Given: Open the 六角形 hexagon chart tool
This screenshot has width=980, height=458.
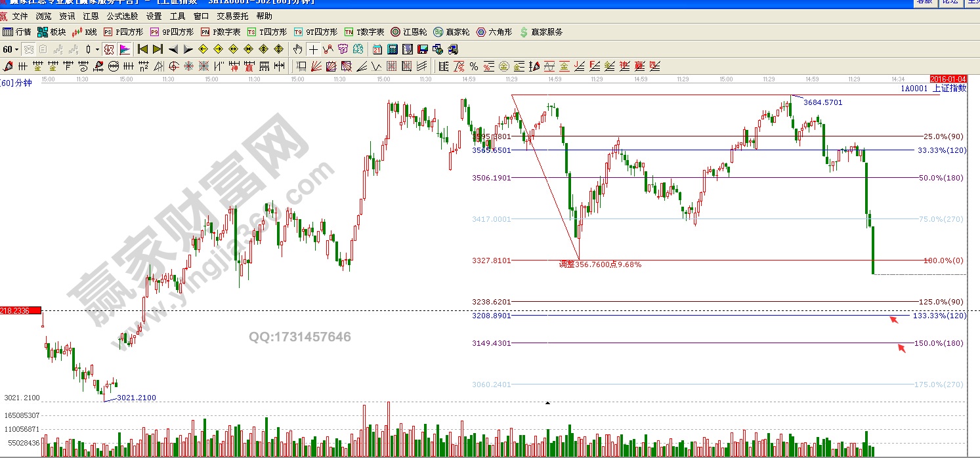Looking at the screenshot, I should [x=494, y=31].
